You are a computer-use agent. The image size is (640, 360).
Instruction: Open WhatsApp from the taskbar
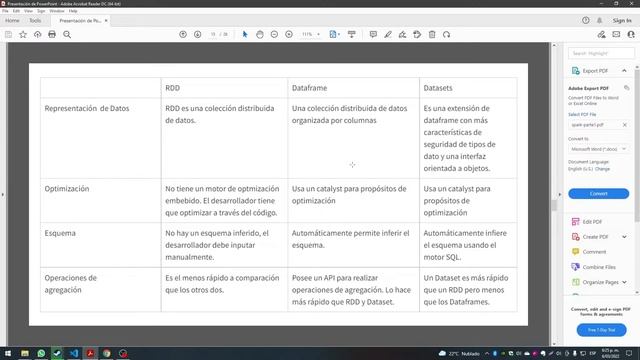pyautogui.click(x=41, y=353)
